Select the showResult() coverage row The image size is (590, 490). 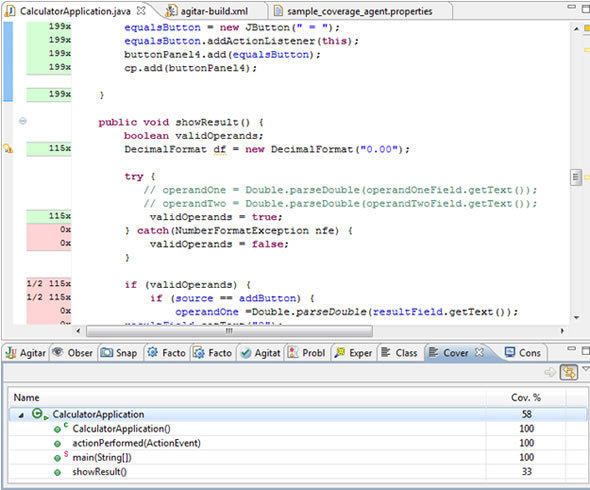297,472
